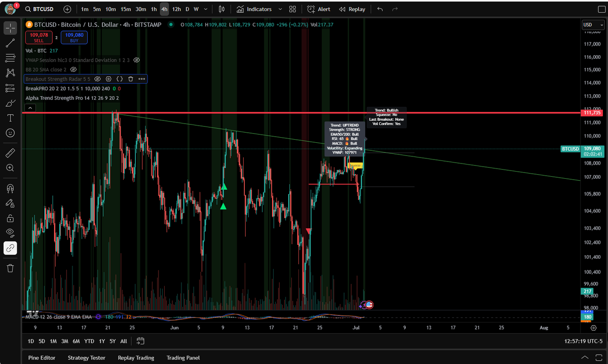Image resolution: width=608 pixels, height=364 pixels.
Task: Select the Text annotation tool
Action: (10, 117)
